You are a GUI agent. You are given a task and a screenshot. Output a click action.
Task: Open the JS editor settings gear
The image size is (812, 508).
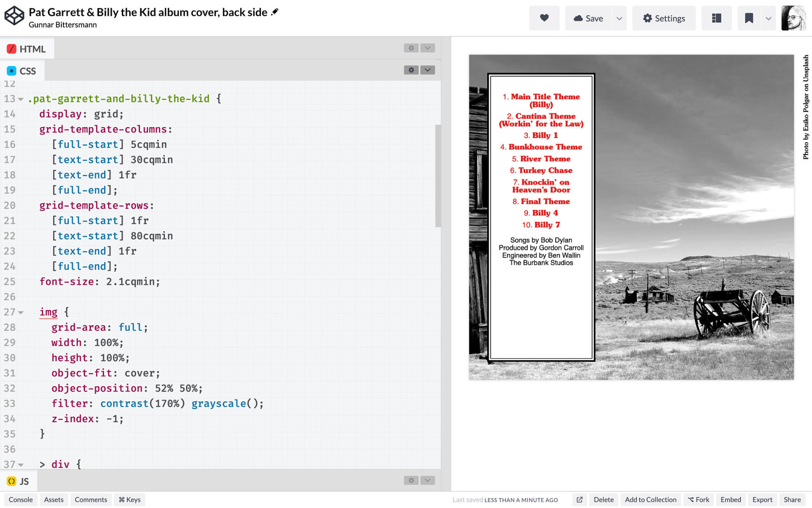411,481
